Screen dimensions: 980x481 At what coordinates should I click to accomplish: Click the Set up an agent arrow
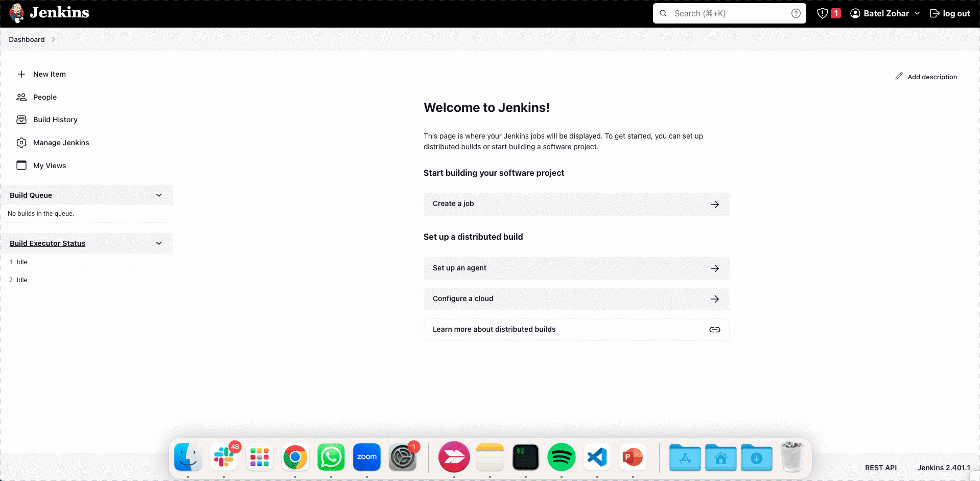[x=715, y=268]
